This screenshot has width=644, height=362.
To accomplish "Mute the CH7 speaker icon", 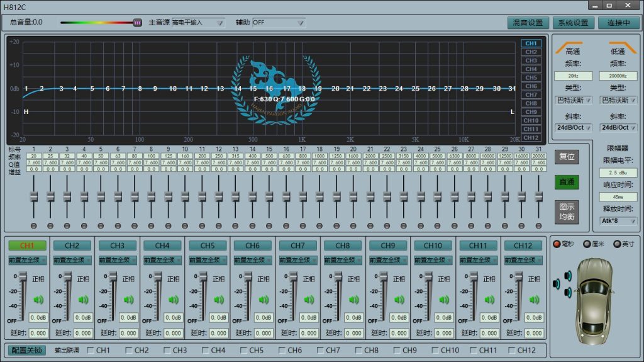I will (309, 300).
